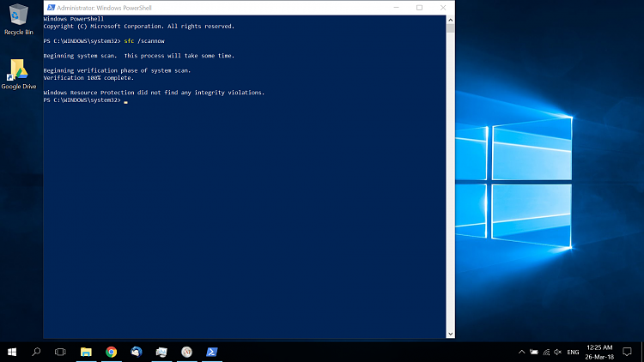Open network Wi-Fi tray icon
The image size is (644, 362).
(x=546, y=352)
